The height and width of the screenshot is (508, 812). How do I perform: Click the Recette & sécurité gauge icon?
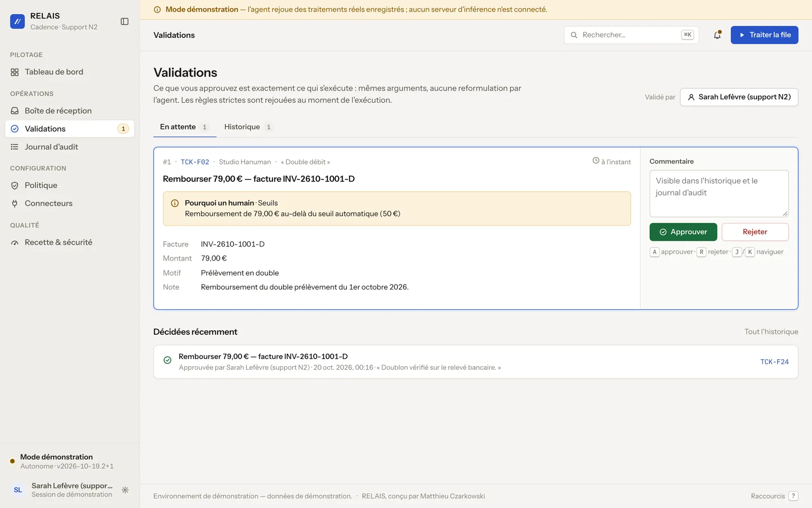[15, 242]
